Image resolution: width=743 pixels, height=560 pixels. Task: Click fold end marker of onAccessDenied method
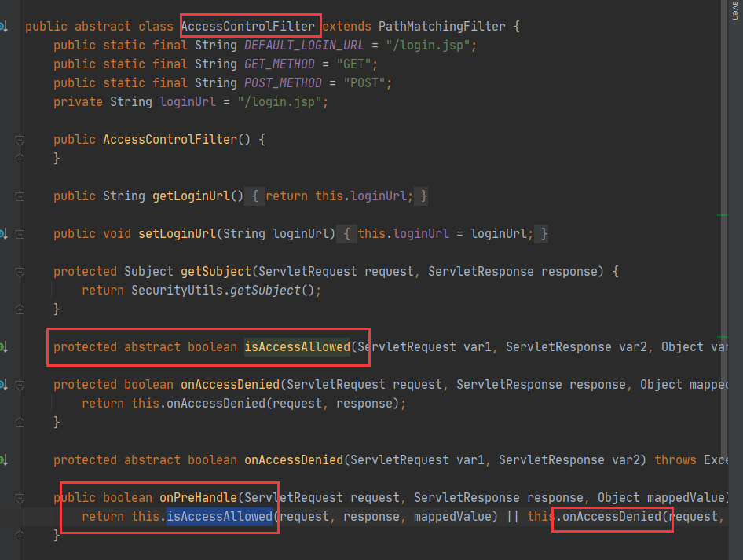20,423
